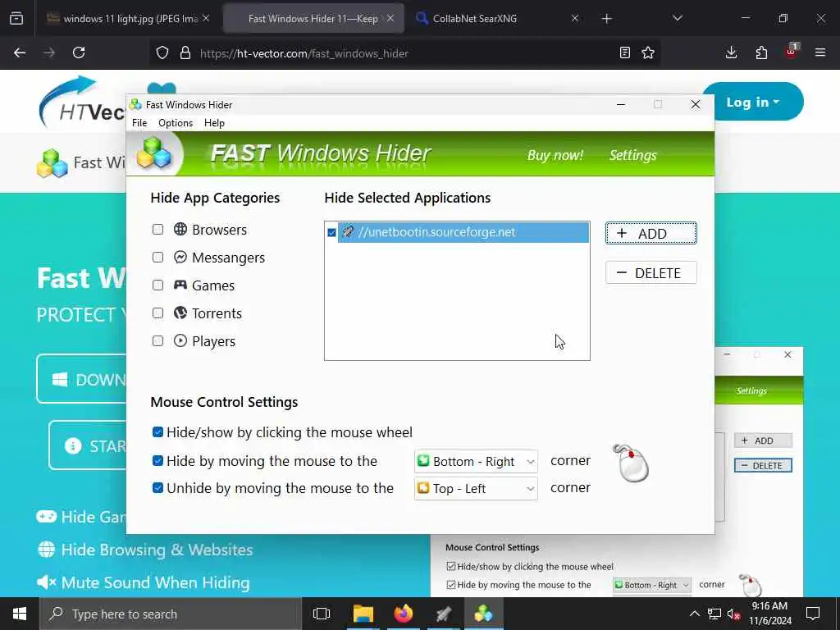
Task: Expand the Top - Left corner dropdown
Action: (476, 489)
